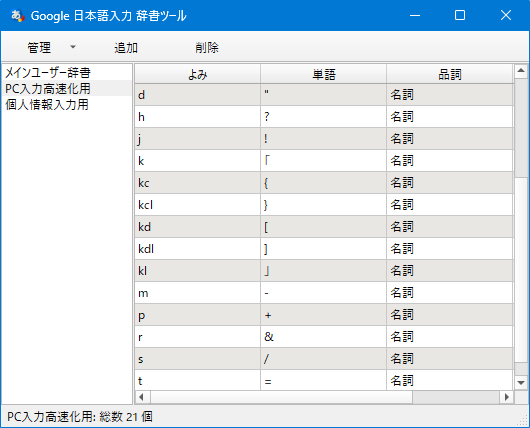
Task: Click the horizontal scrollbar right arrow
Action: pos(506,397)
